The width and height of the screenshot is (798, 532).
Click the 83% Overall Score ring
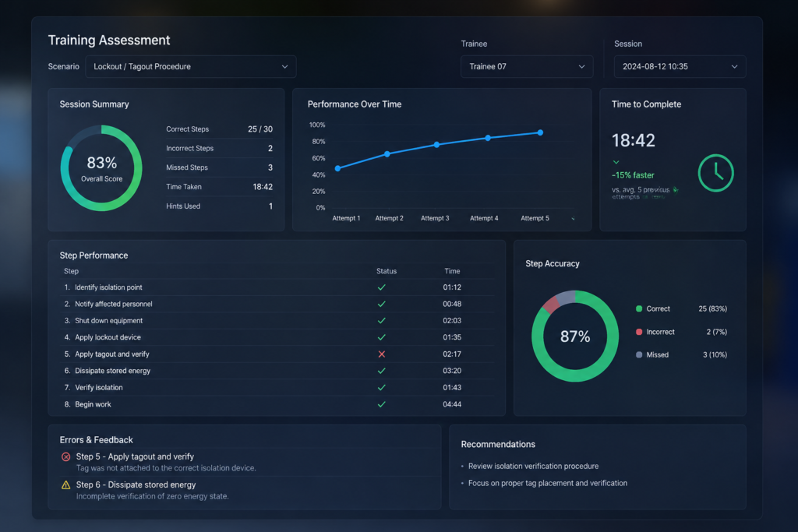click(101, 168)
